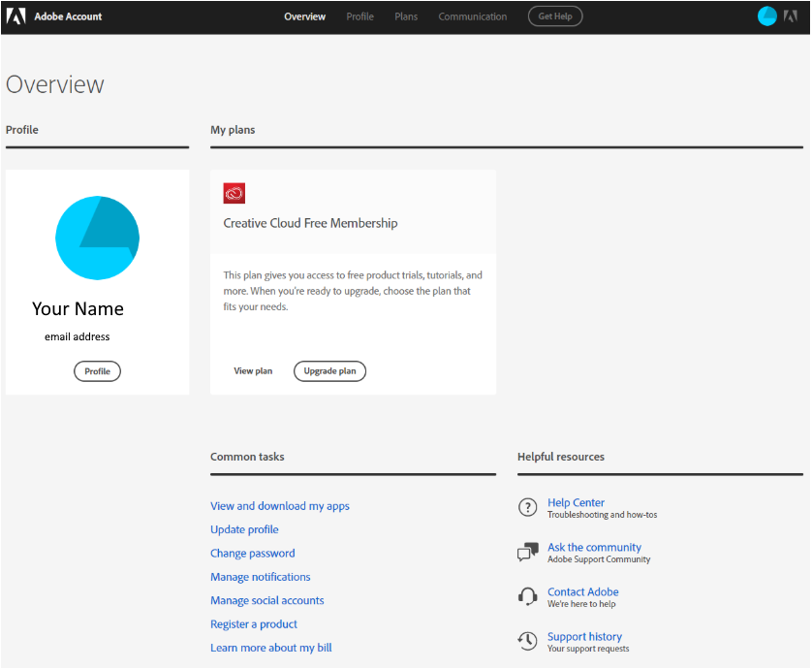Click the large profile avatar picture
This screenshot has width=812, height=669.
click(x=97, y=238)
